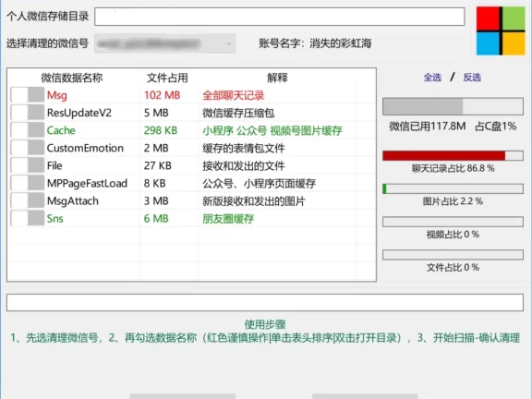Click the 个人微信存储目录 path field
The image size is (532, 399).
(x=280, y=17)
